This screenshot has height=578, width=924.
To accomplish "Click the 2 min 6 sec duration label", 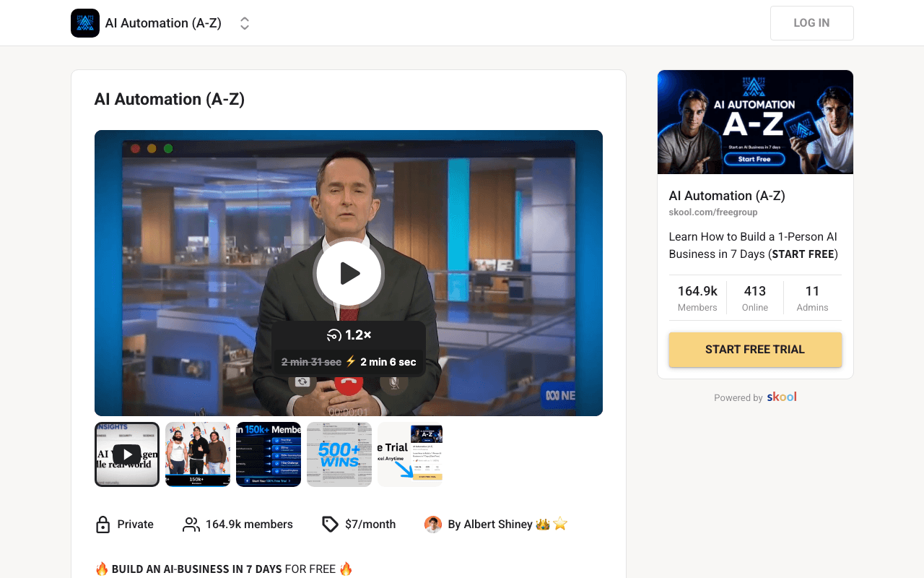I will [388, 362].
